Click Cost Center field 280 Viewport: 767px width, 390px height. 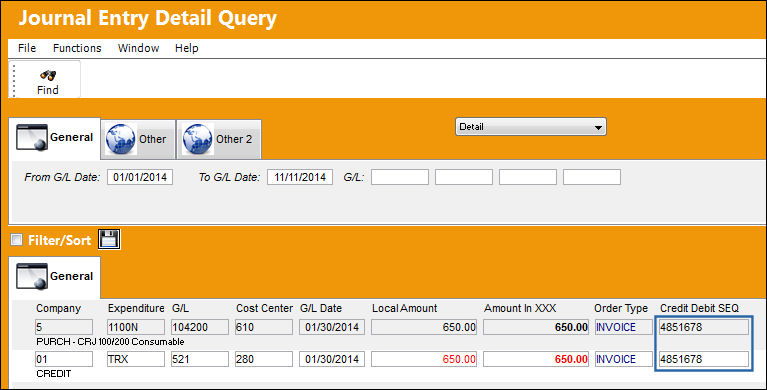pyautogui.click(x=264, y=359)
